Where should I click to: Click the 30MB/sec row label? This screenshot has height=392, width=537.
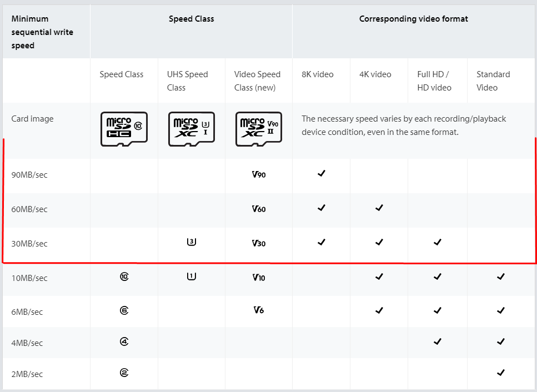click(29, 243)
